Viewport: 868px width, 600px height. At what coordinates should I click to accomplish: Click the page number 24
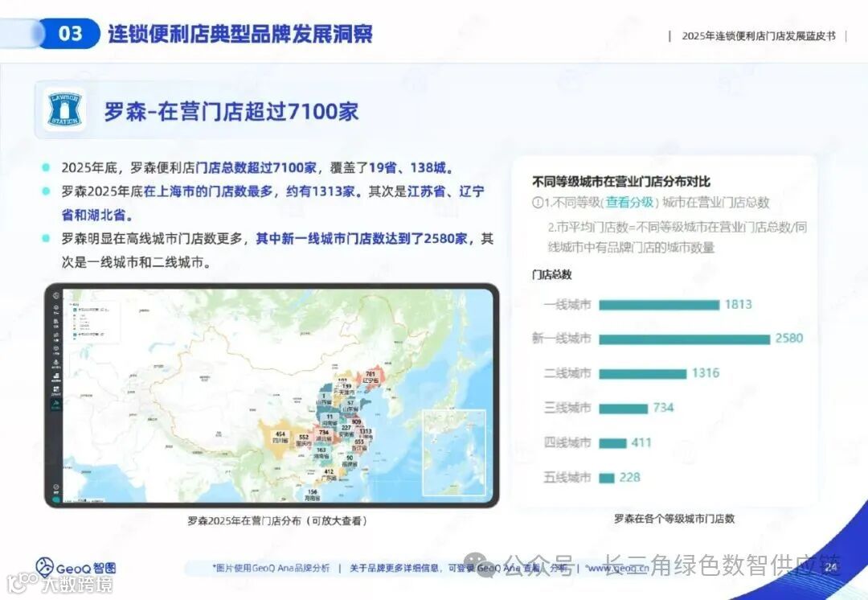(830, 567)
